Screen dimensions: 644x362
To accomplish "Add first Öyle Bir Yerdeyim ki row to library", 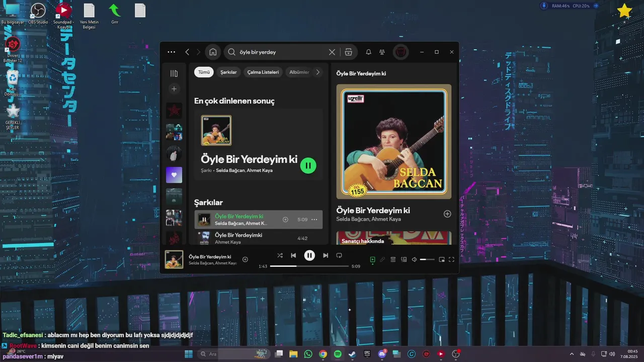I will coord(285,220).
